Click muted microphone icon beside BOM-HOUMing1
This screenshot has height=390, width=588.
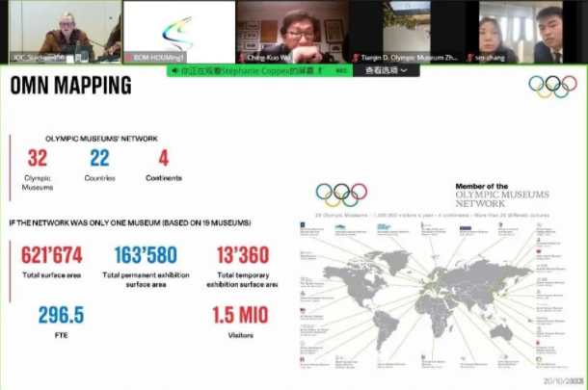click(x=128, y=58)
